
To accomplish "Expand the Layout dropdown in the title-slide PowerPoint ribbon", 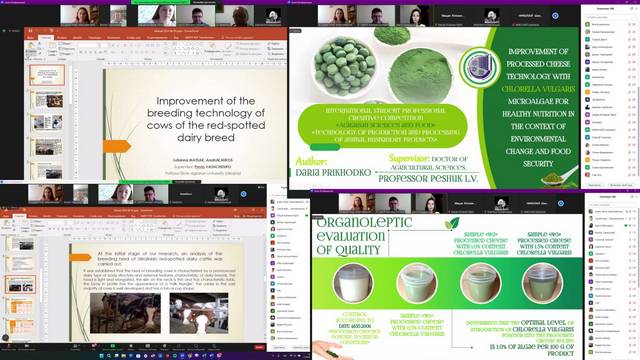I will point(64,43).
